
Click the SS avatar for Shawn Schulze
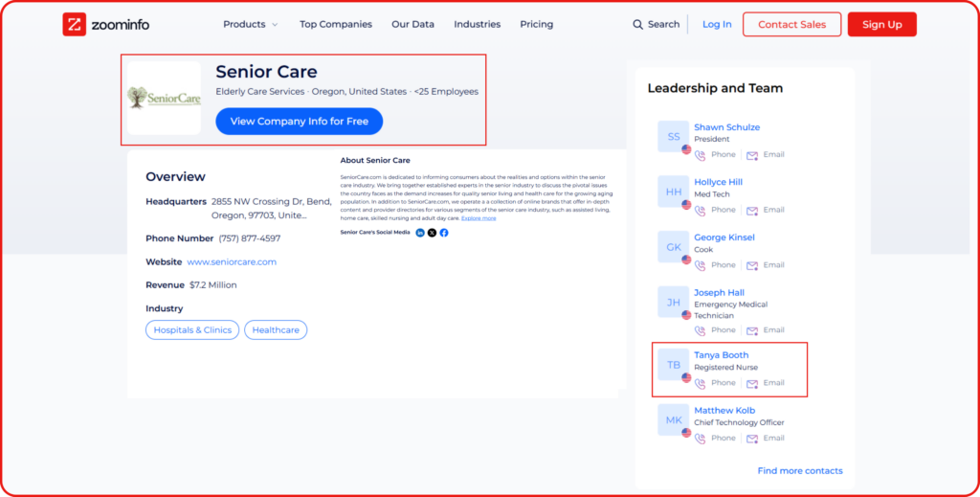coord(673,136)
